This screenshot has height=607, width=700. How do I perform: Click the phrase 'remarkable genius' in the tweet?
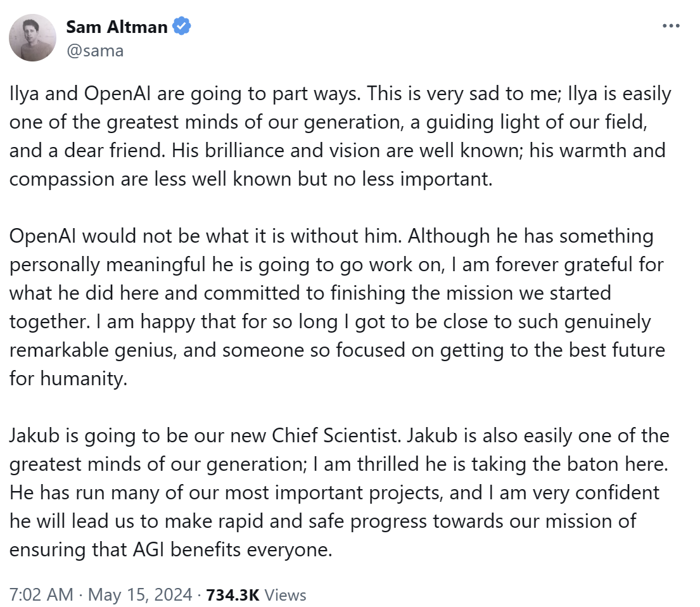pos(93,350)
